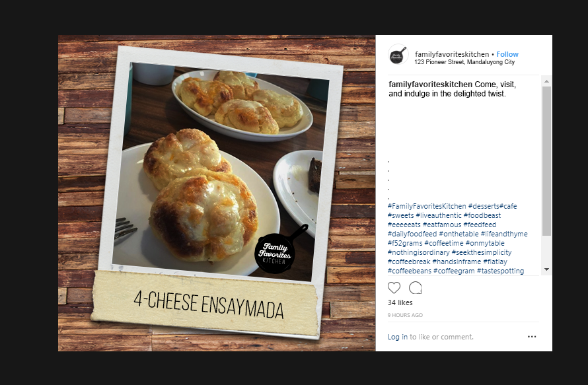Image resolution: width=588 pixels, height=385 pixels.
Task: Click the caption scrollbar thumb
Action: coord(546,161)
